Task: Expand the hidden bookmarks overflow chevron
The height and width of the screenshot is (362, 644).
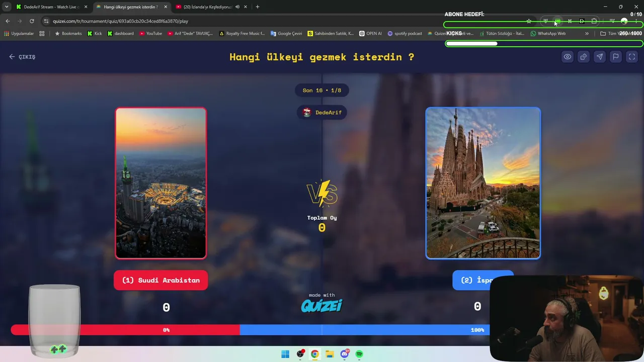Action: pos(587,34)
